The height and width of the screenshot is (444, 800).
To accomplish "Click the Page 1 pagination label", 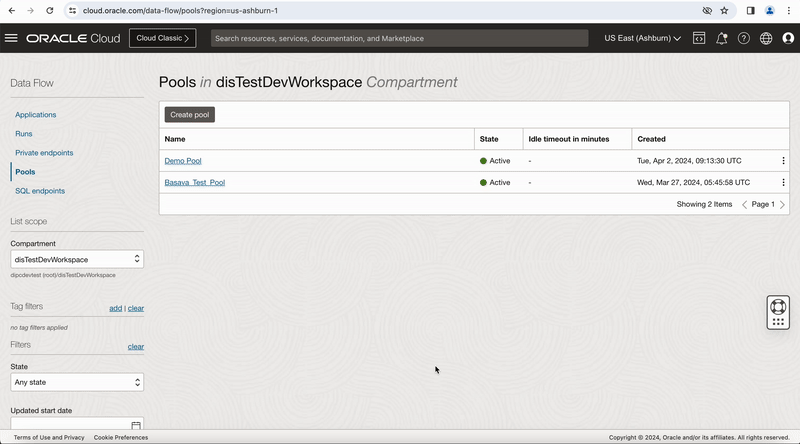I will pyautogui.click(x=763, y=204).
